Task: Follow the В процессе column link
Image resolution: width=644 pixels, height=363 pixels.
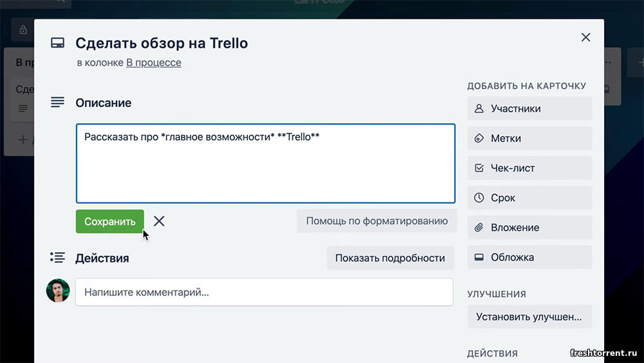Action: click(x=154, y=63)
